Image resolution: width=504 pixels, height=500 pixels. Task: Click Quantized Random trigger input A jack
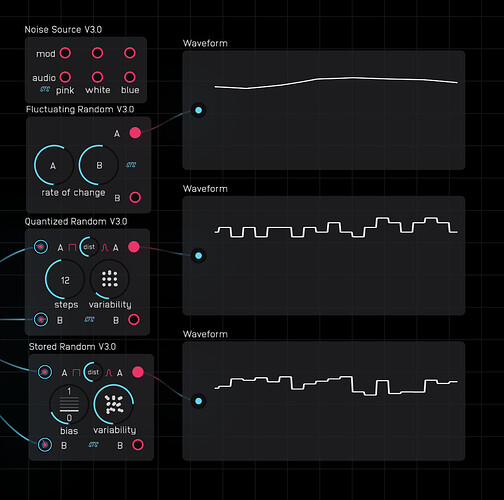point(41,247)
